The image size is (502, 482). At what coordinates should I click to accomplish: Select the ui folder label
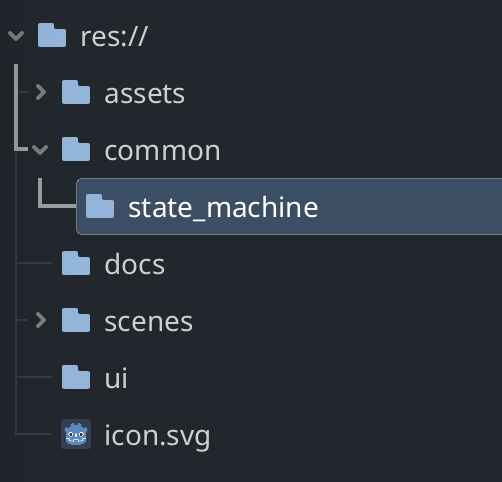coord(116,378)
